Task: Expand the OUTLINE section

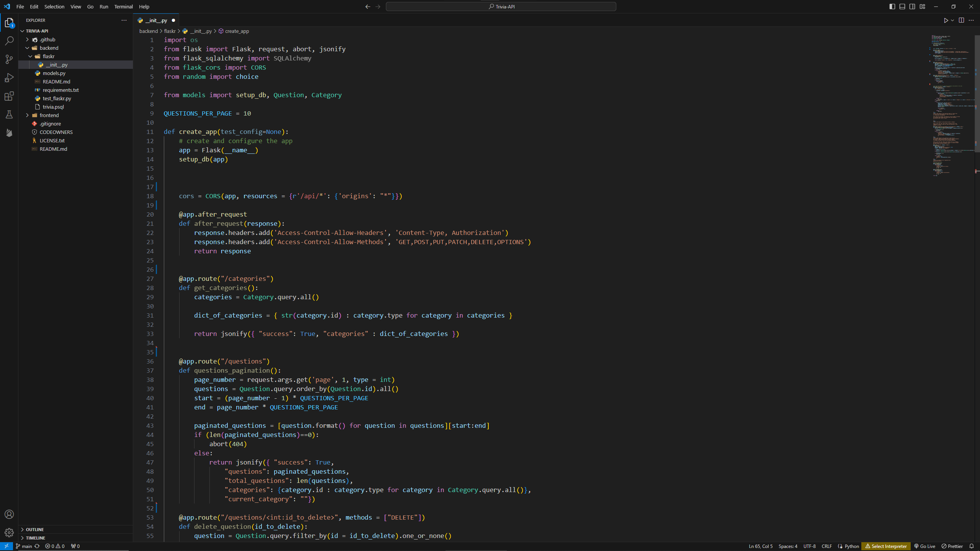Action: (35, 530)
